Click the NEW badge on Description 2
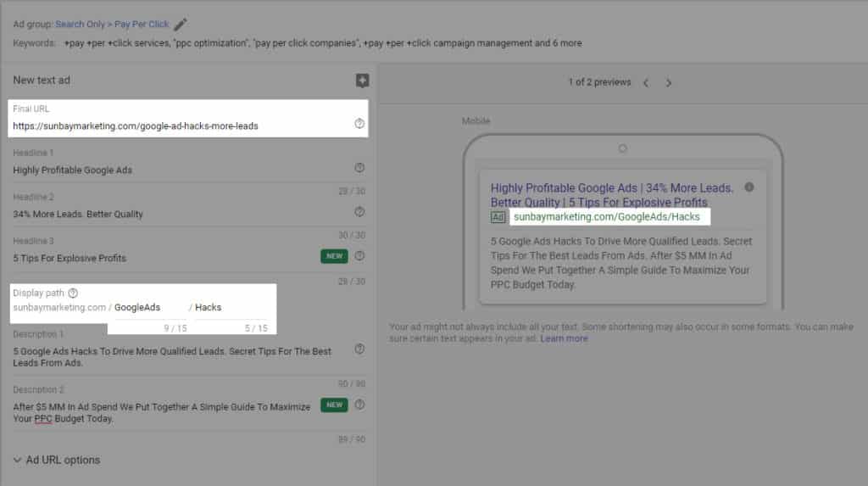868x486 pixels. pyautogui.click(x=334, y=405)
